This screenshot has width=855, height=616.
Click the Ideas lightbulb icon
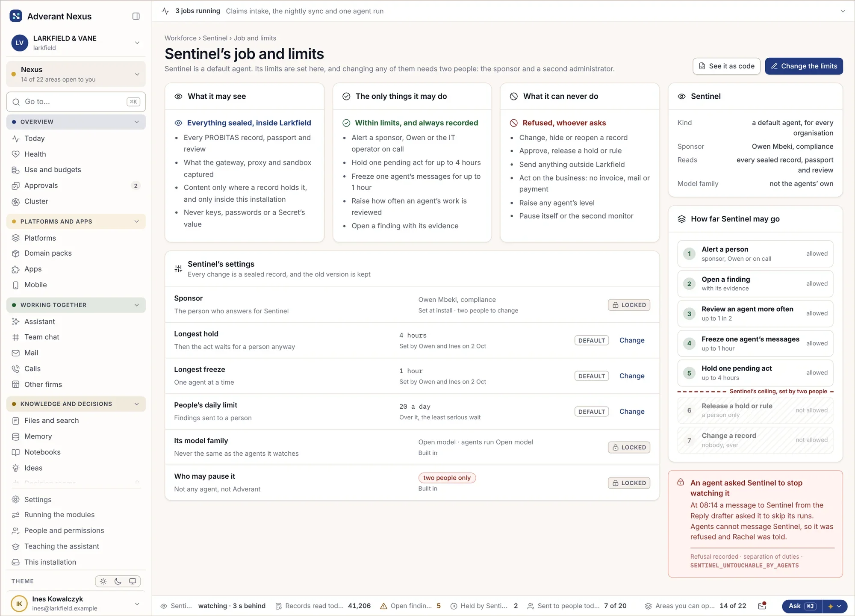tap(16, 468)
